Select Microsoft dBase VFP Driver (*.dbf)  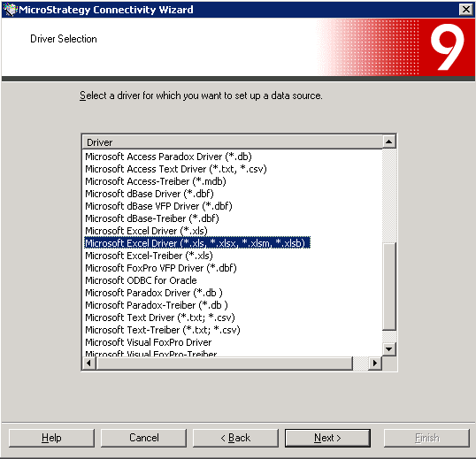click(158, 206)
